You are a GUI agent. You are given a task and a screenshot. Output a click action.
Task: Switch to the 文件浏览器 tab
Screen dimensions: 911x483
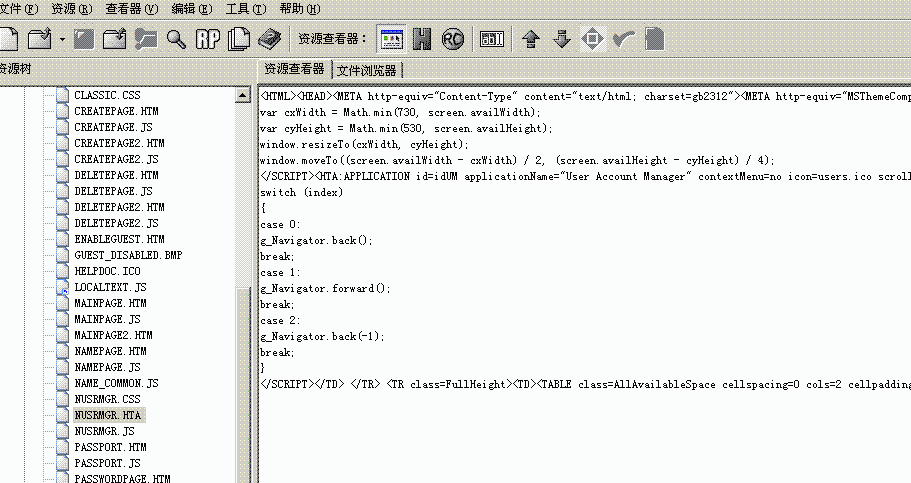pos(366,70)
